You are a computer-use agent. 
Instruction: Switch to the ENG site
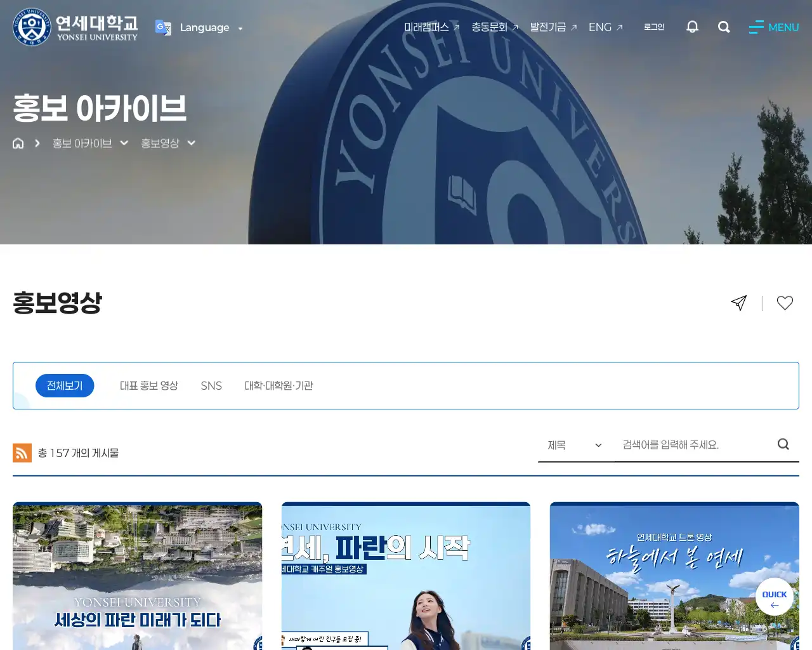(x=605, y=27)
